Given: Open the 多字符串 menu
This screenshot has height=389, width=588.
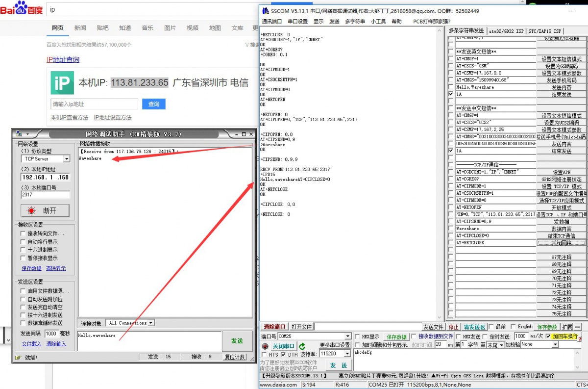Looking at the screenshot, I should (x=355, y=22).
